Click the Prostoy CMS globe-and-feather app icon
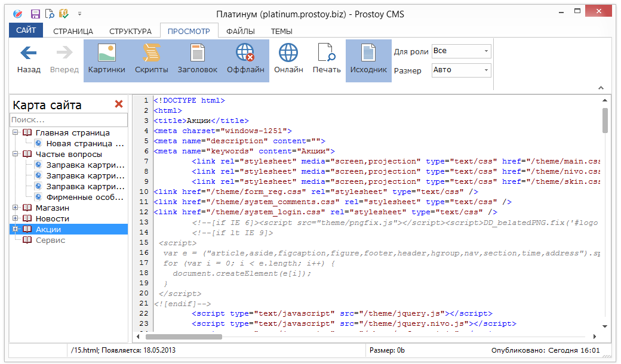This screenshot has width=621, height=364. point(18,14)
